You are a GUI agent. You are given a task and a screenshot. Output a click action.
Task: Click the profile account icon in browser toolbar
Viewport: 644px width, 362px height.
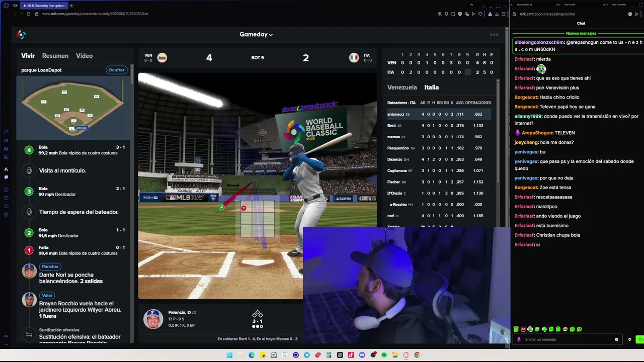click(491, 14)
